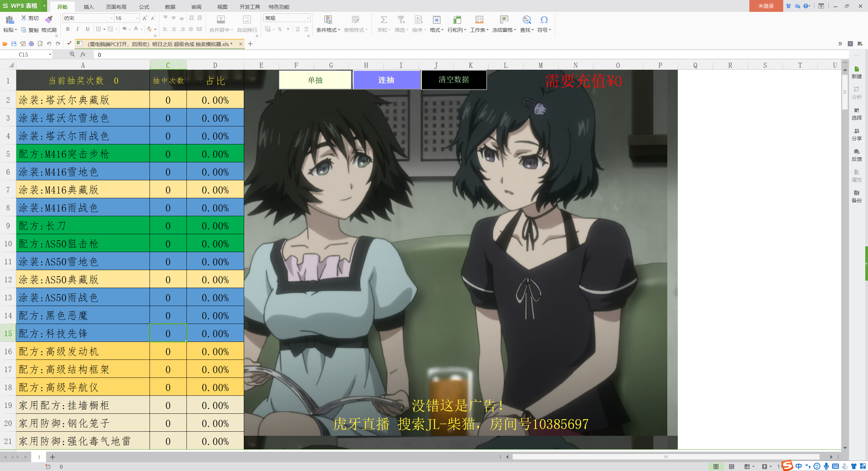
Task: Click the 单抽 single draw button
Action: [x=315, y=80]
